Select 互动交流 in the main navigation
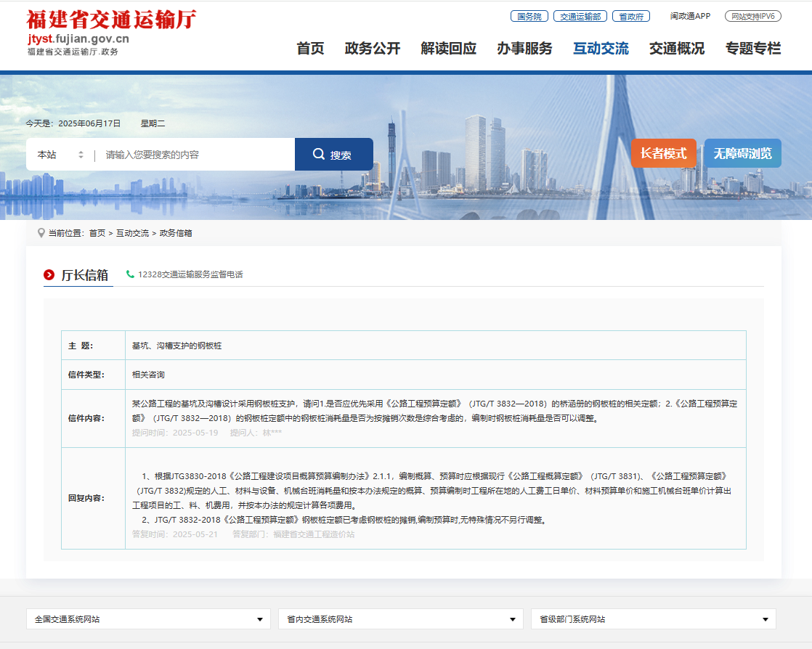 601,49
